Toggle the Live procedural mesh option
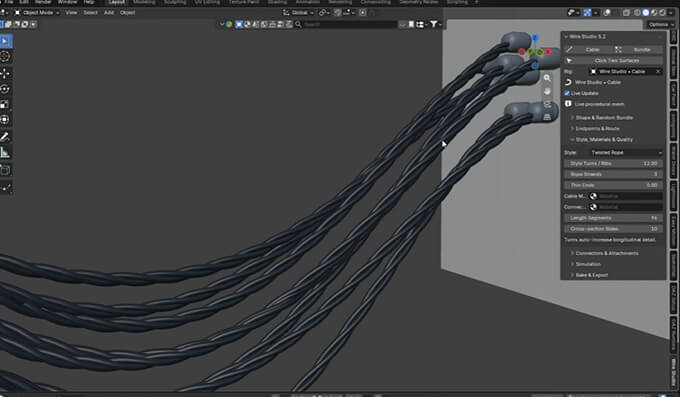680x397 pixels. pos(568,104)
